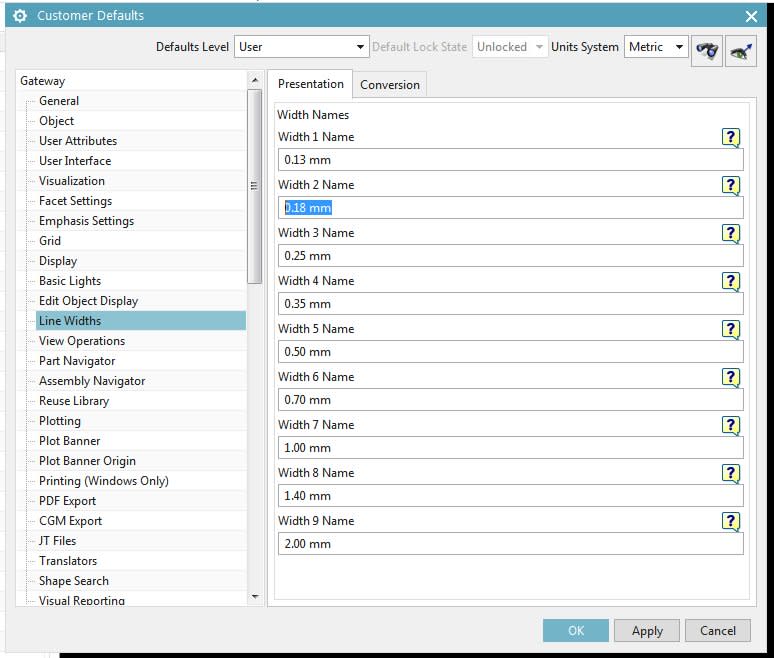This screenshot has width=774, height=658.
Task: Select Object in the tree
Action: tap(56, 121)
